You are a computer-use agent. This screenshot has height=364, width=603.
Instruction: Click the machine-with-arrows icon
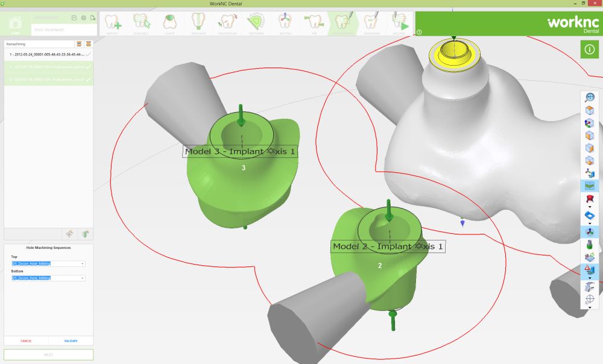(590, 257)
